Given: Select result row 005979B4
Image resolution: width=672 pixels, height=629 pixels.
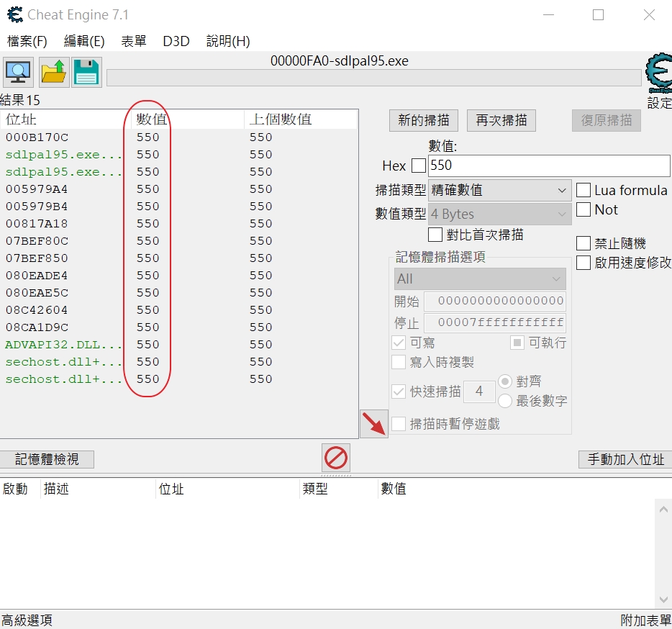Looking at the screenshot, I should 178,207.
